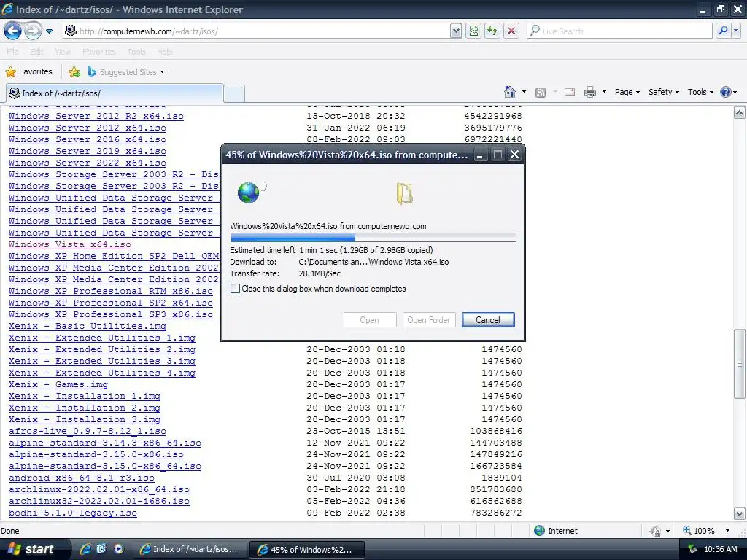Click the Live Search input box

point(620,31)
